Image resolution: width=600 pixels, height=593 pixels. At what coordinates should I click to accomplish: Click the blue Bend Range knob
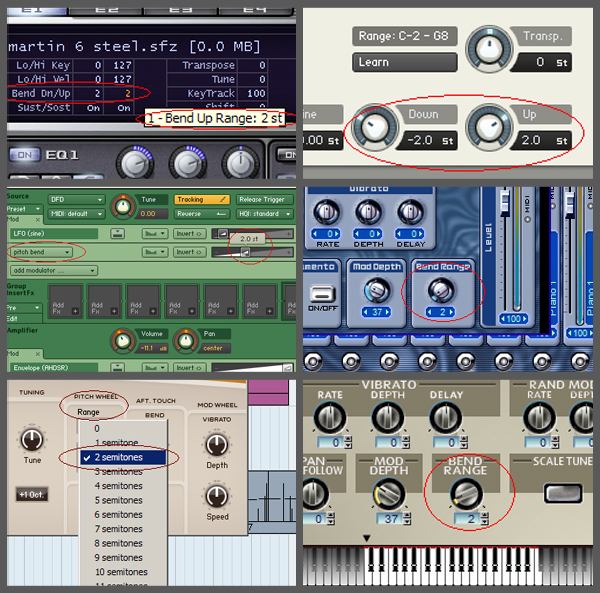point(441,290)
